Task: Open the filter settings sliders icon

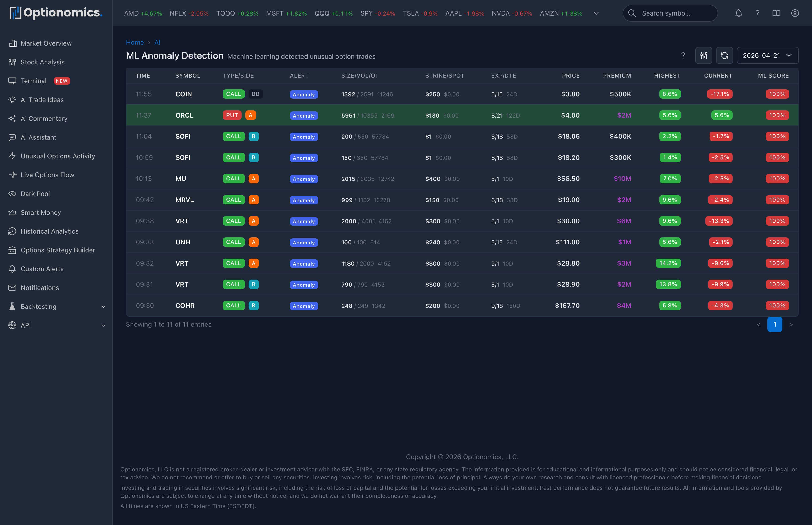Action: click(704, 55)
